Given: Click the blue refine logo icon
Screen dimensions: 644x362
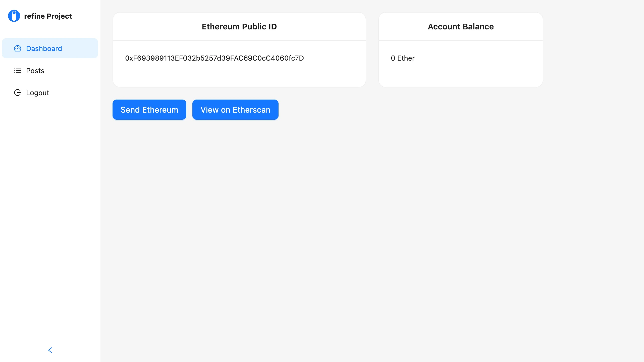Looking at the screenshot, I should coord(14,16).
